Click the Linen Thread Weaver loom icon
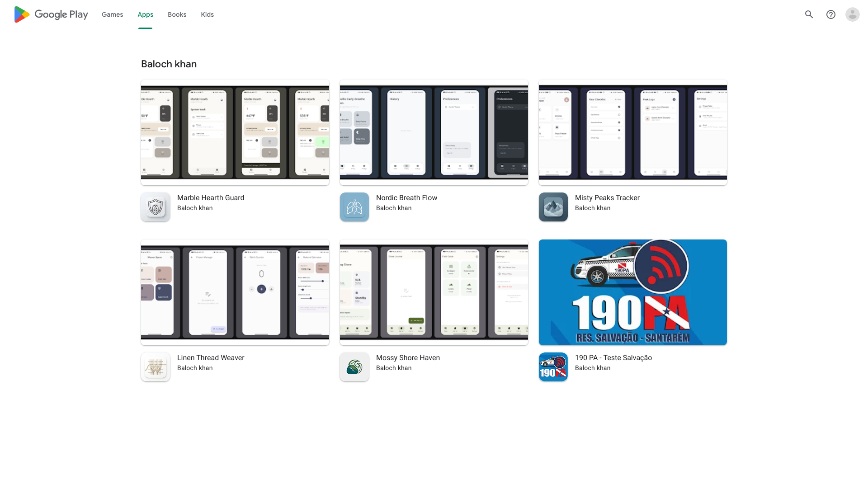This screenshot has width=868, height=488. coord(156,367)
